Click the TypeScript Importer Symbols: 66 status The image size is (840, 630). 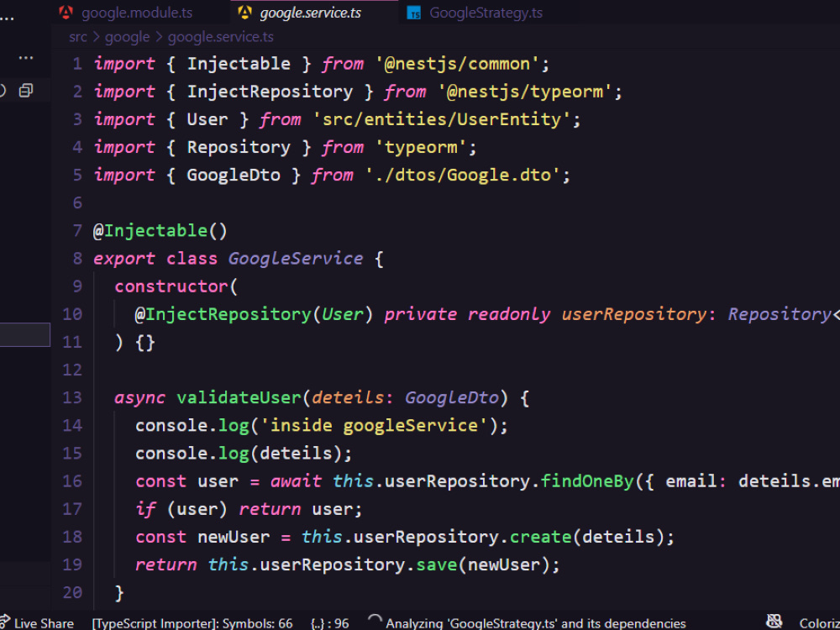tap(192, 623)
